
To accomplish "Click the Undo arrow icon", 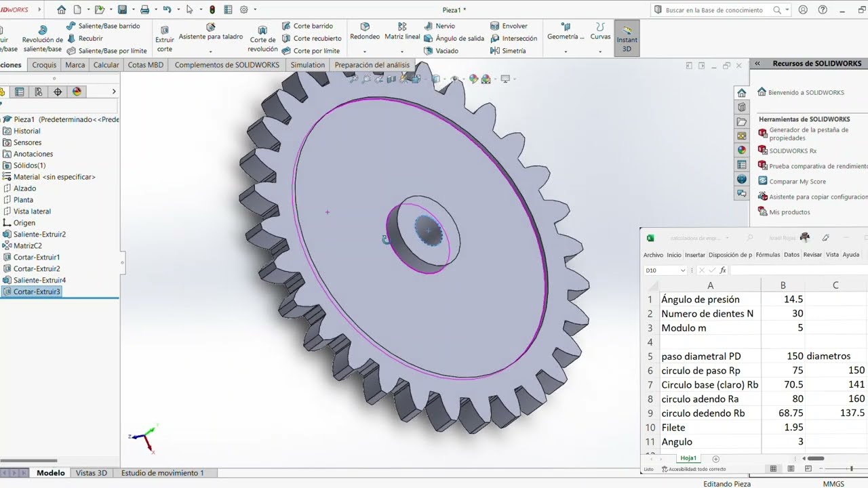I will click(167, 9).
